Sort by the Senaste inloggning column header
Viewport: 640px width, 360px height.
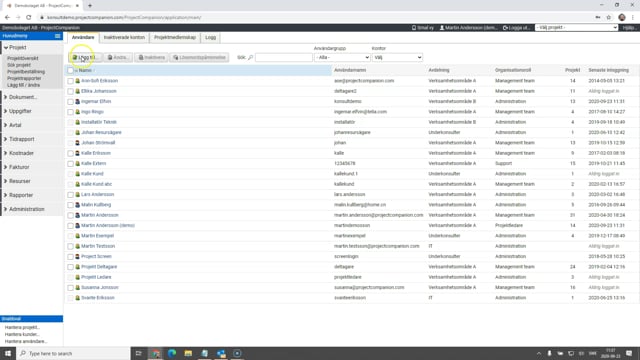[x=608, y=70]
